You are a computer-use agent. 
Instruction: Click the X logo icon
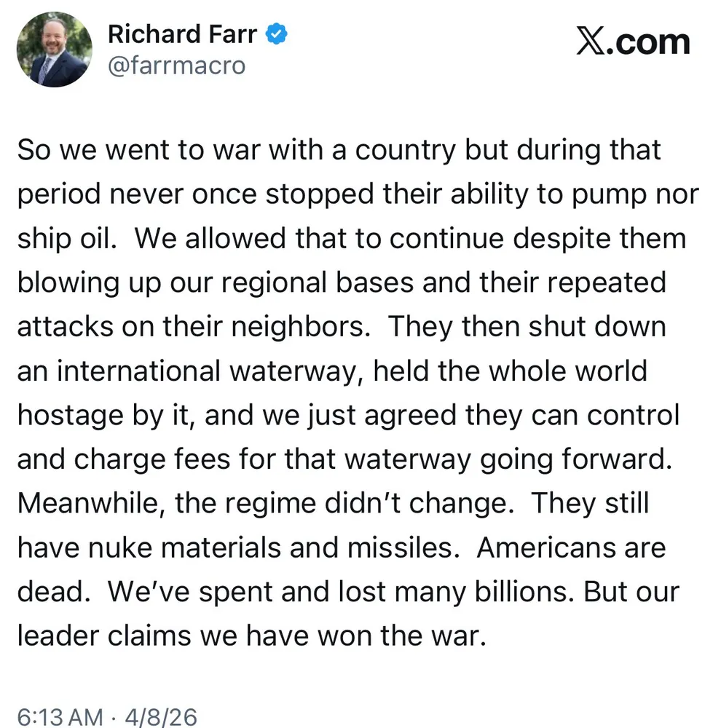point(592,41)
